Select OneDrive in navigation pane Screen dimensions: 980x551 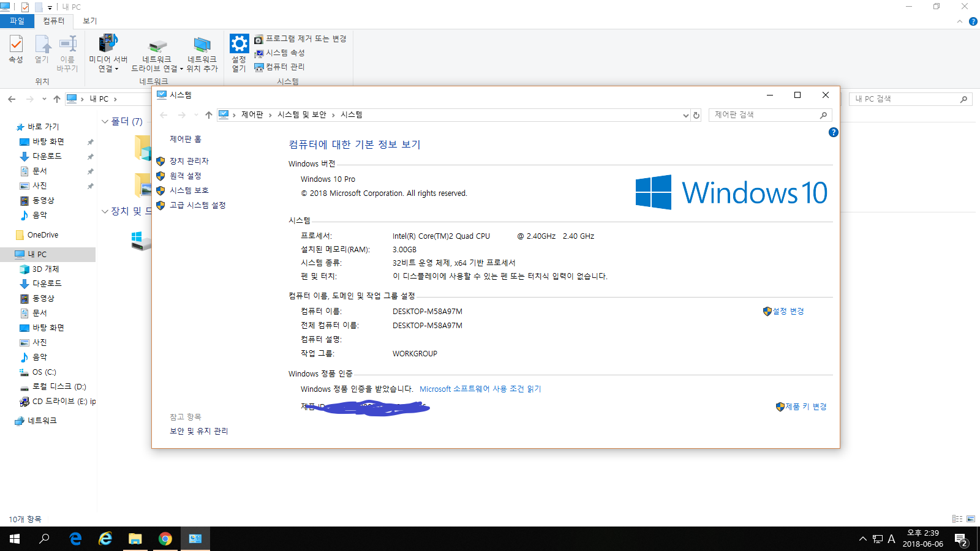43,235
